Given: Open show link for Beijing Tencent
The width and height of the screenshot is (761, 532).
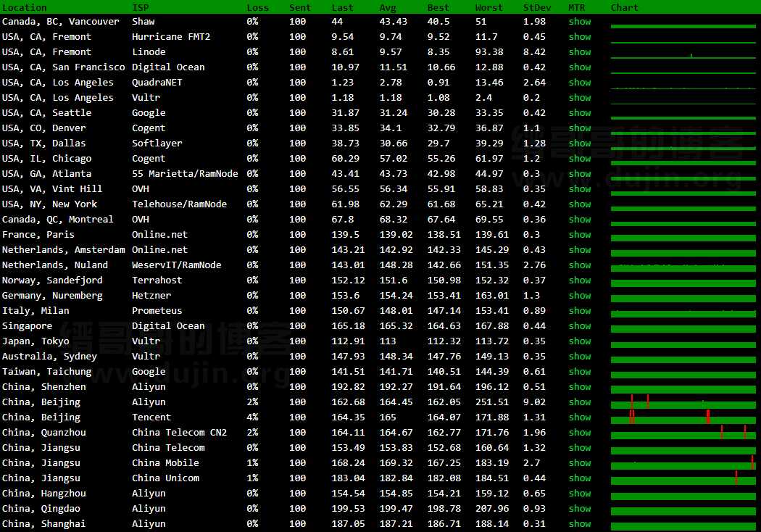Looking at the screenshot, I should tap(580, 417).
